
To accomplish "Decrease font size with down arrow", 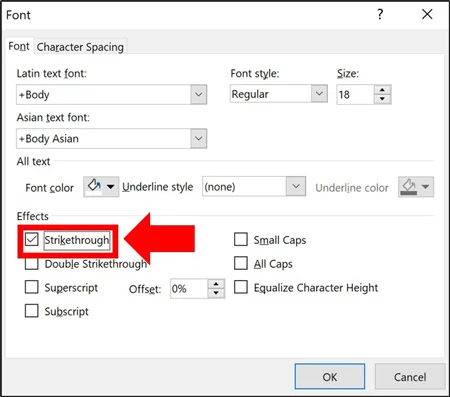I will pyautogui.click(x=382, y=99).
